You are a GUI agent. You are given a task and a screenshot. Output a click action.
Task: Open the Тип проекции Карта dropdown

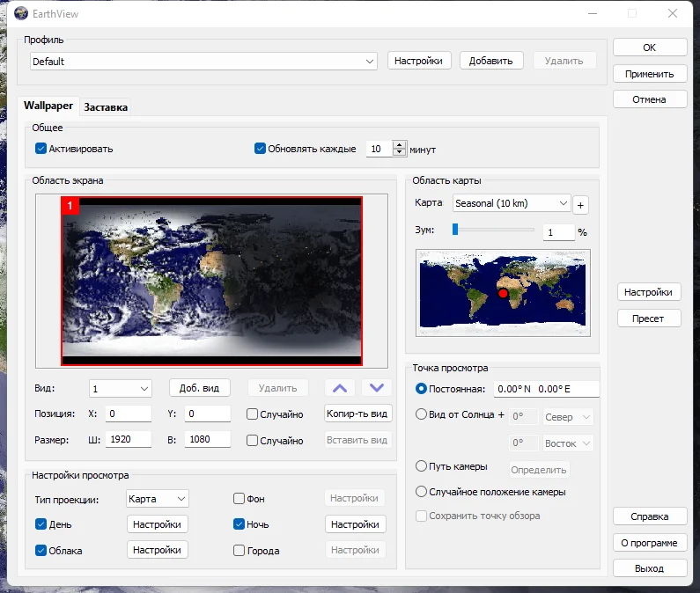[157, 499]
